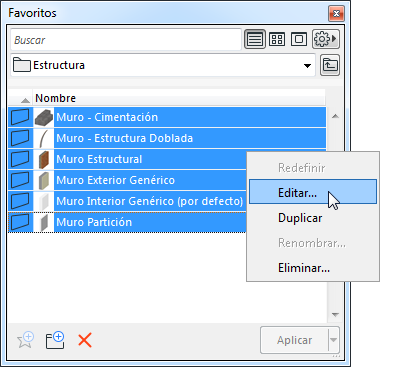The width and height of the screenshot is (393, 369).
Task: Choose Renombrar... in the context menu
Action: [x=313, y=243]
